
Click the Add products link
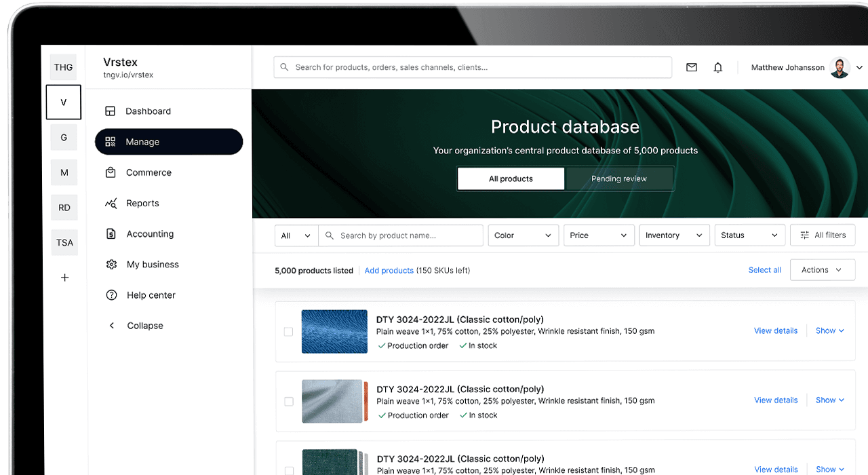(389, 270)
